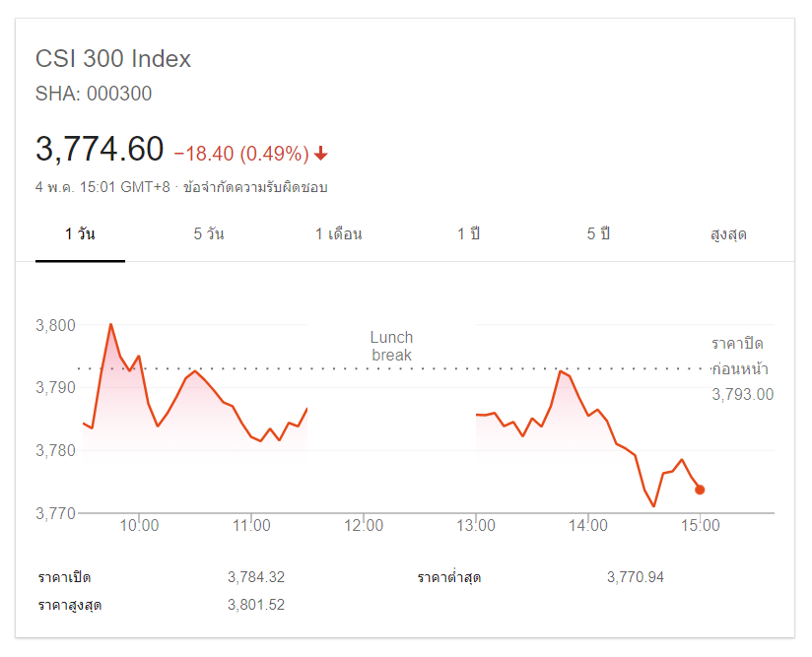Click the −18.40 (0.49%) change value
Viewport: 812px width, 657px height.
point(241,154)
